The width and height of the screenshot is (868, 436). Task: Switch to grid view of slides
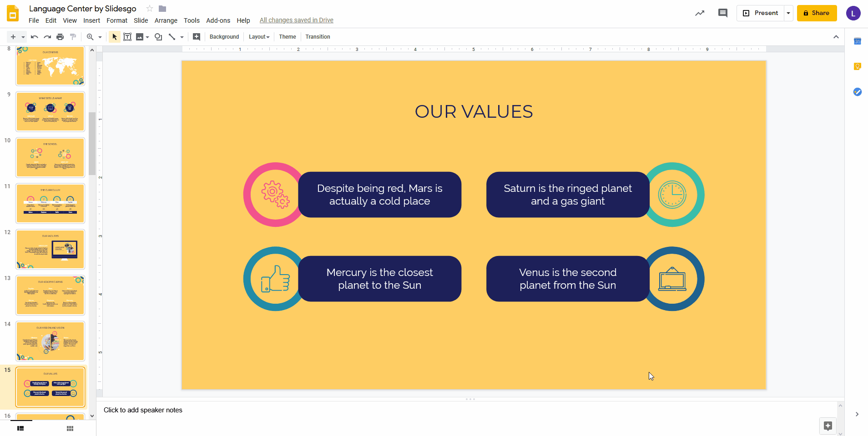(x=70, y=428)
